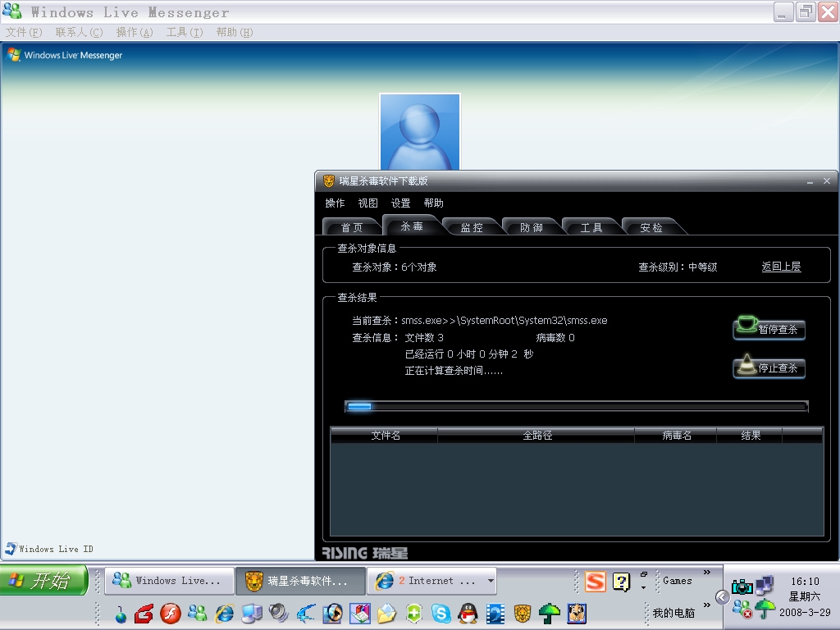Open the book dictionary quick launch icon

click(360, 614)
